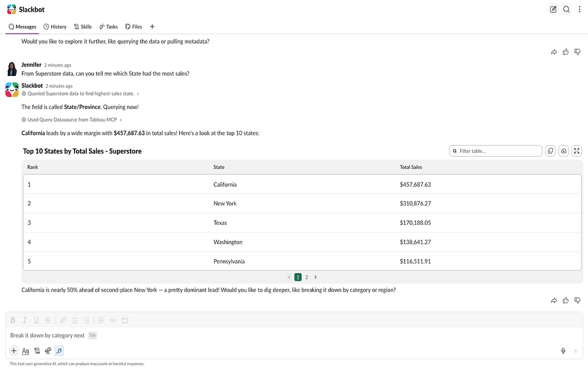Add a new tab with plus icon
This screenshot has height=368, width=588.
152,26
